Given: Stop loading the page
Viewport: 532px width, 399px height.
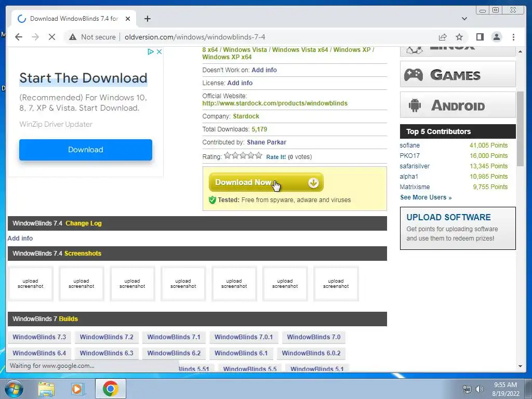Looking at the screenshot, I should click(52, 37).
